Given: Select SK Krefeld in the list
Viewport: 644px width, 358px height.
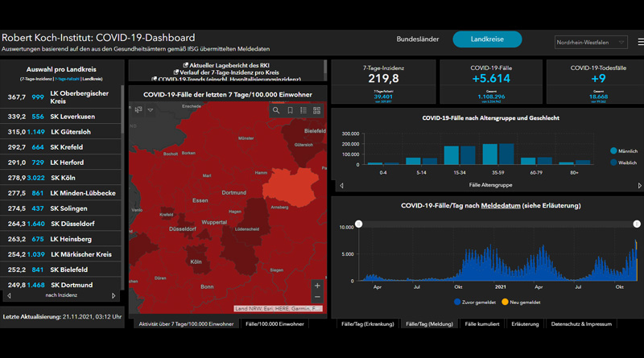Looking at the screenshot, I should tap(60, 147).
